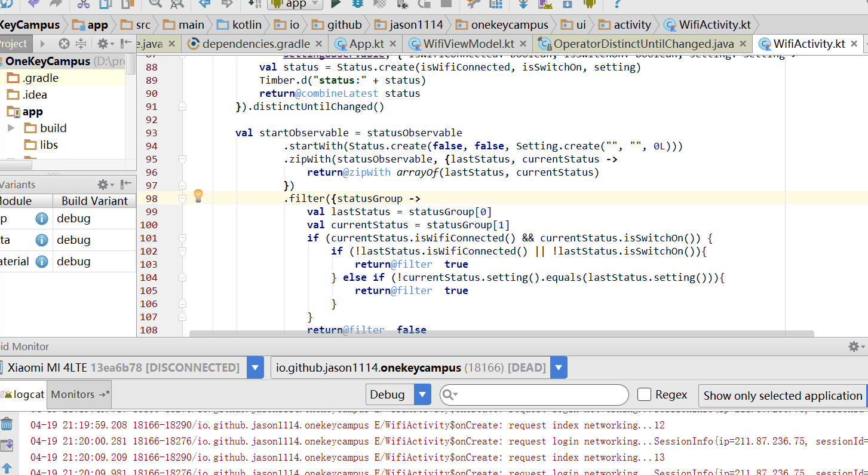Click the green Run app button
The height and width of the screenshot is (475, 868).
tap(336, 4)
